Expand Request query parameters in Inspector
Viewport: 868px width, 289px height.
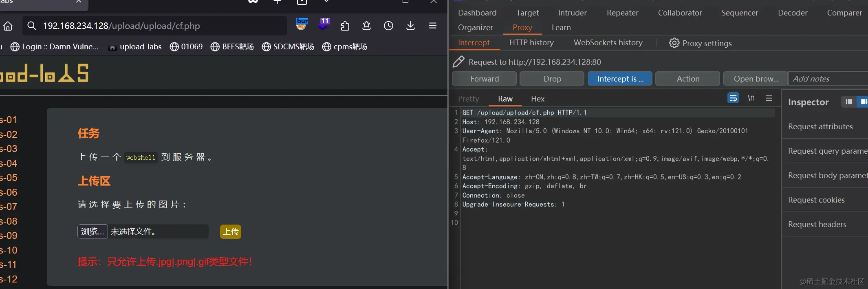[825, 151]
